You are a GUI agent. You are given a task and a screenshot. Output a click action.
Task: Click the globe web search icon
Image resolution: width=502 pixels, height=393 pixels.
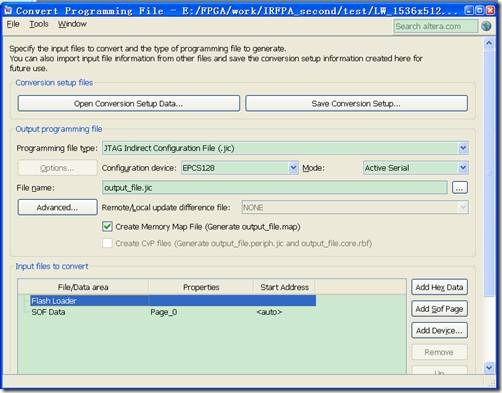[486, 26]
